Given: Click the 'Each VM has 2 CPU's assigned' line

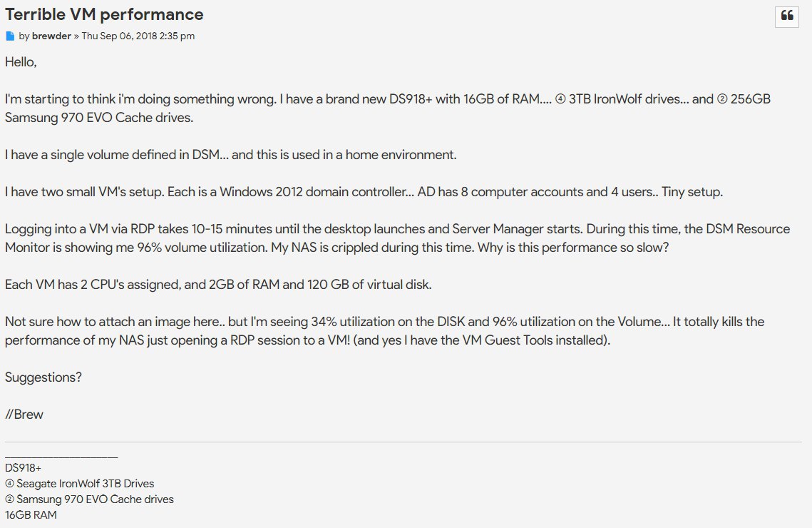Looking at the screenshot, I should coord(218,285).
